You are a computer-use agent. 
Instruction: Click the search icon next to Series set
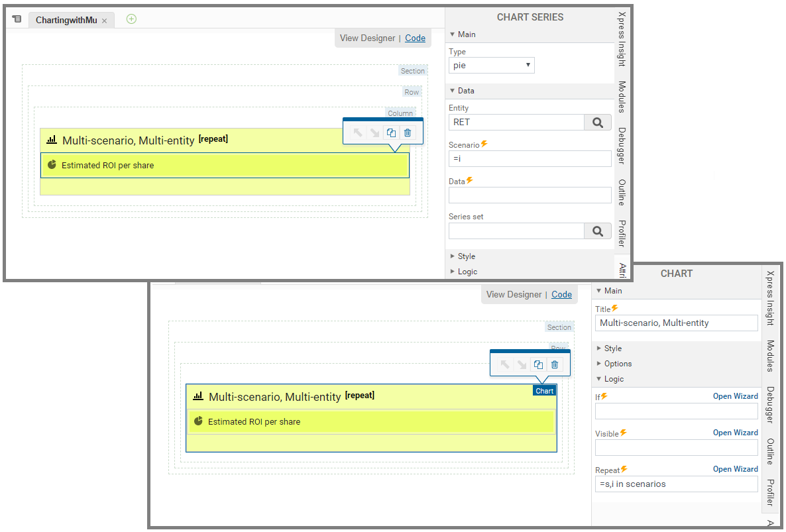pos(597,231)
